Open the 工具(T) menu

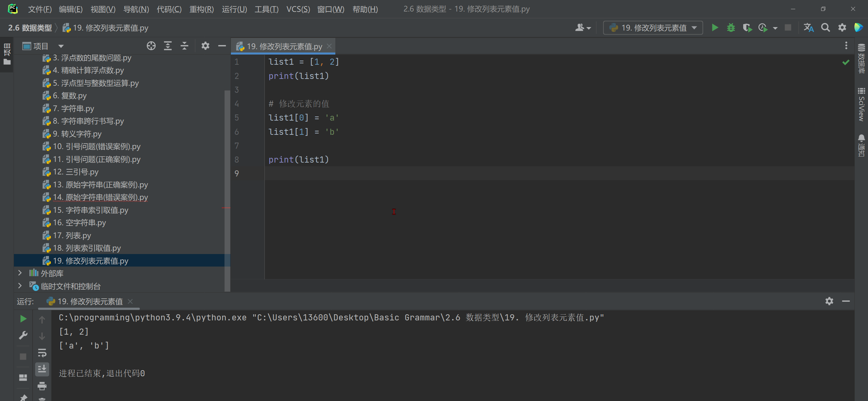[x=267, y=9]
